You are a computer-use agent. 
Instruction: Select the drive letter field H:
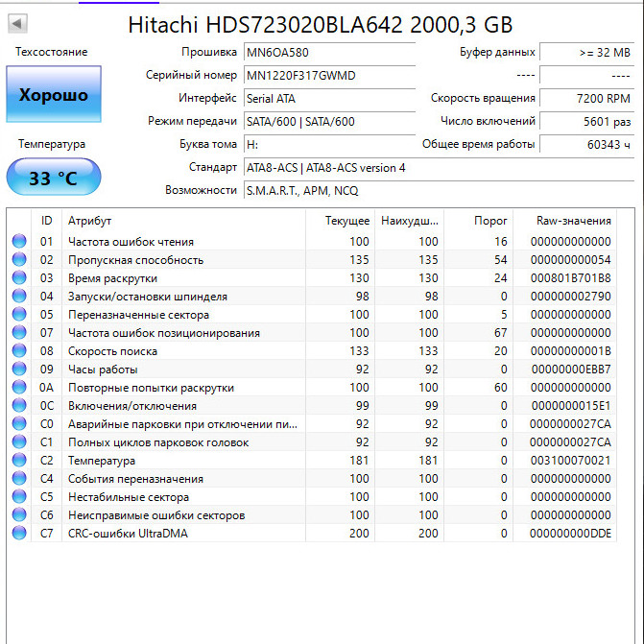[329, 145]
